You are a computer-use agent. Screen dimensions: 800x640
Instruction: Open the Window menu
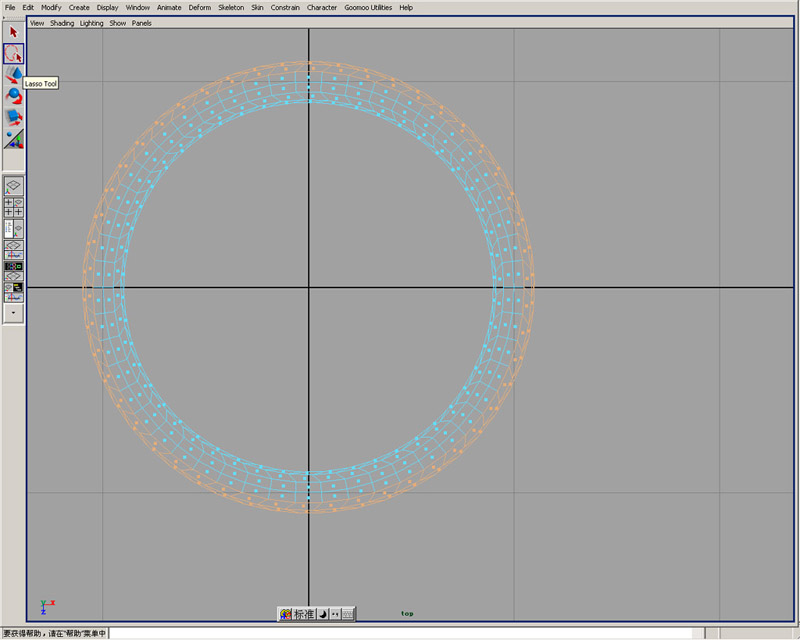pyautogui.click(x=138, y=8)
